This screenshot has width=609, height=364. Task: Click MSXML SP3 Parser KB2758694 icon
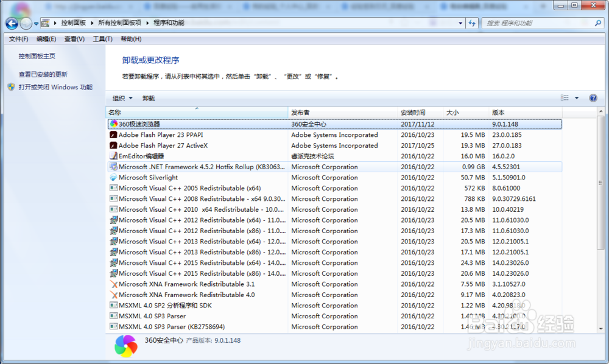coord(113,327)
